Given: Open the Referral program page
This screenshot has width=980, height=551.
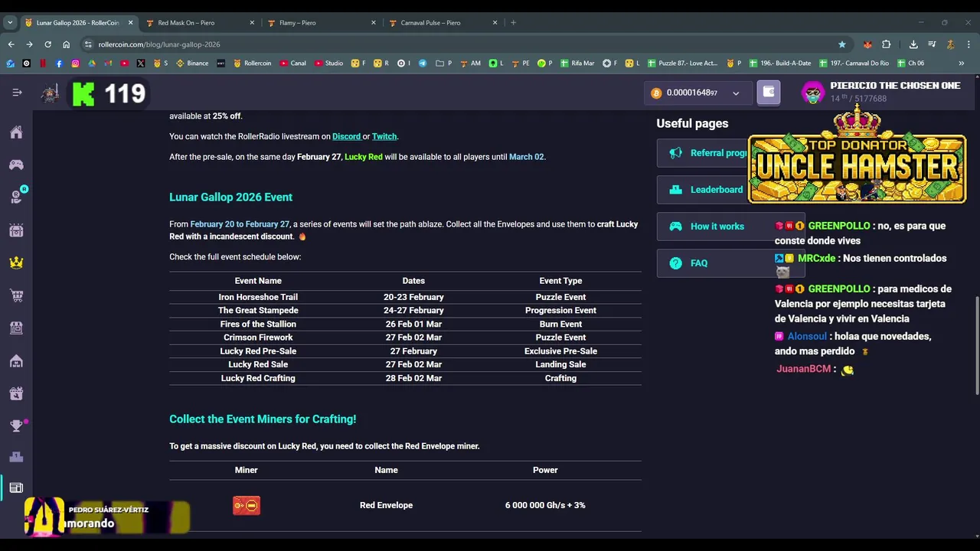Looking at the screenshot, I should 703,153.
